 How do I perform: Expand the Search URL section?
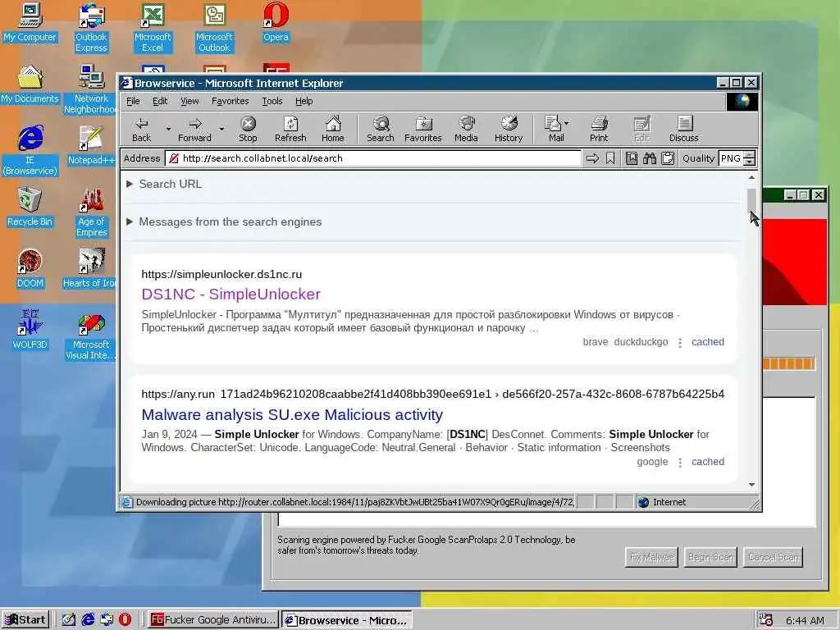coord(164,184)
